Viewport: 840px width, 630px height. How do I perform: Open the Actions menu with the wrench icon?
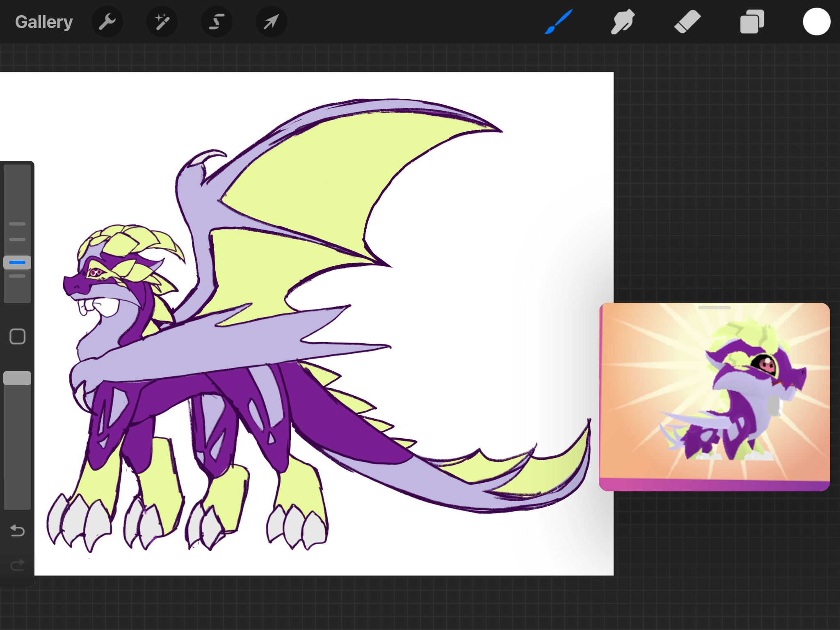click(107, 21)
